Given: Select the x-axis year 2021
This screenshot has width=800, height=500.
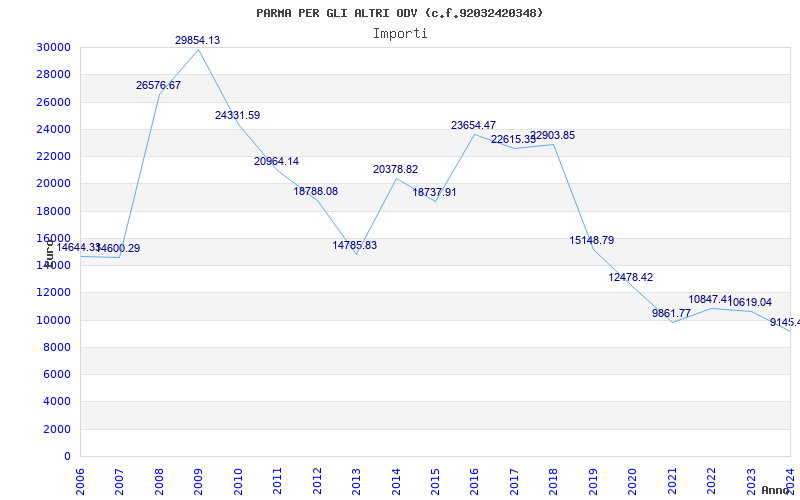Looking at the screenshot, I should pyautogui.click(x=672, y=481).
